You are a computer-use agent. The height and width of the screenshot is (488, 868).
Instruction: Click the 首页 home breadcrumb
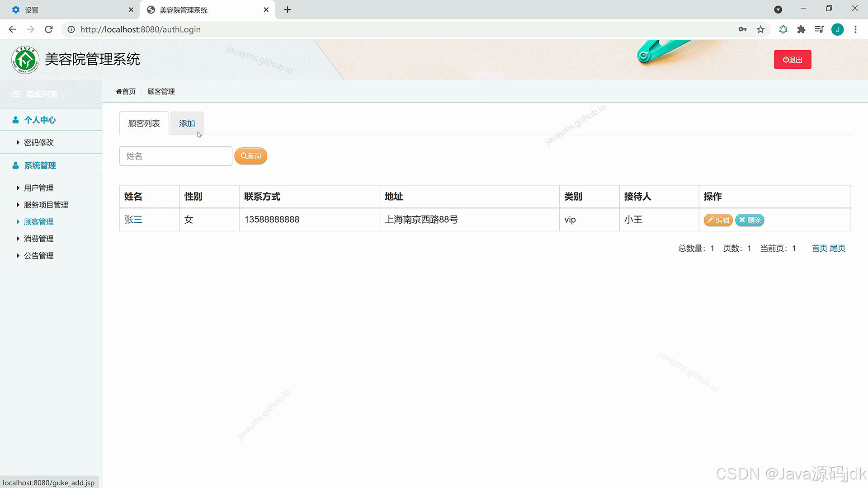[126, 91]
